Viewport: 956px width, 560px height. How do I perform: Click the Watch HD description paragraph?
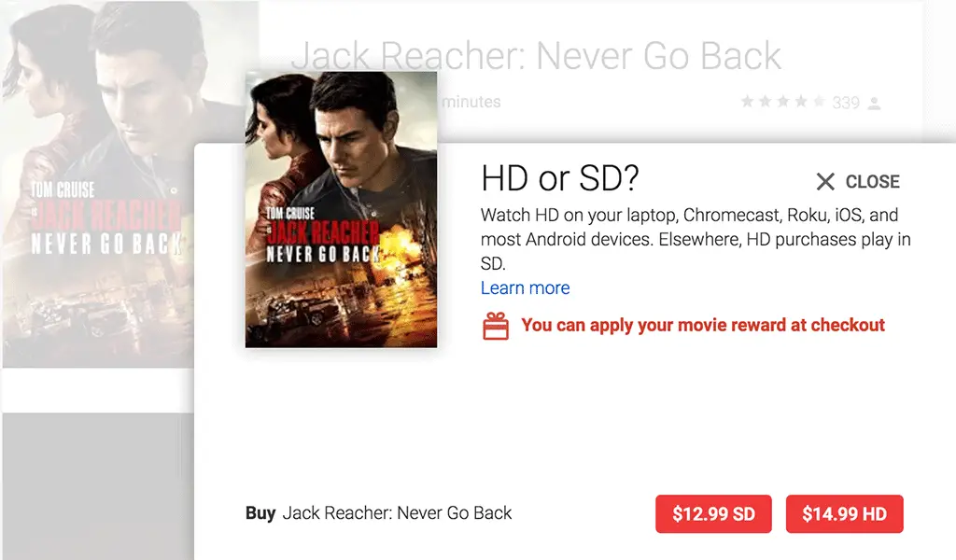[x=696, y=239]
